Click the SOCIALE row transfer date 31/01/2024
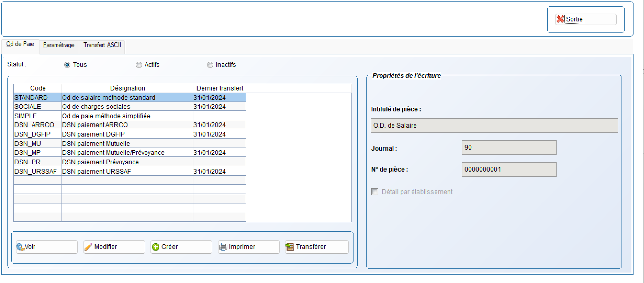This screenshot has height=283, width=644. point(220,106)
